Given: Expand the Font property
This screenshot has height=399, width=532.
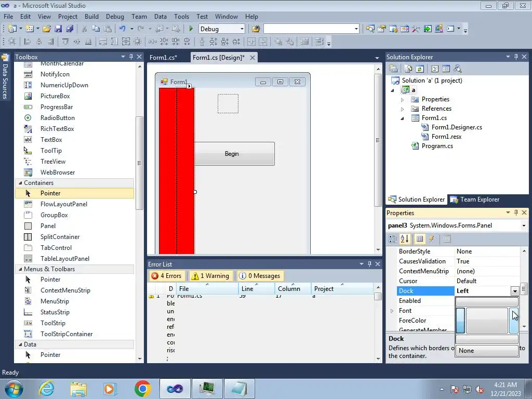Looking at the screenshot, I should pyautogui.click(x=392, y=311).
